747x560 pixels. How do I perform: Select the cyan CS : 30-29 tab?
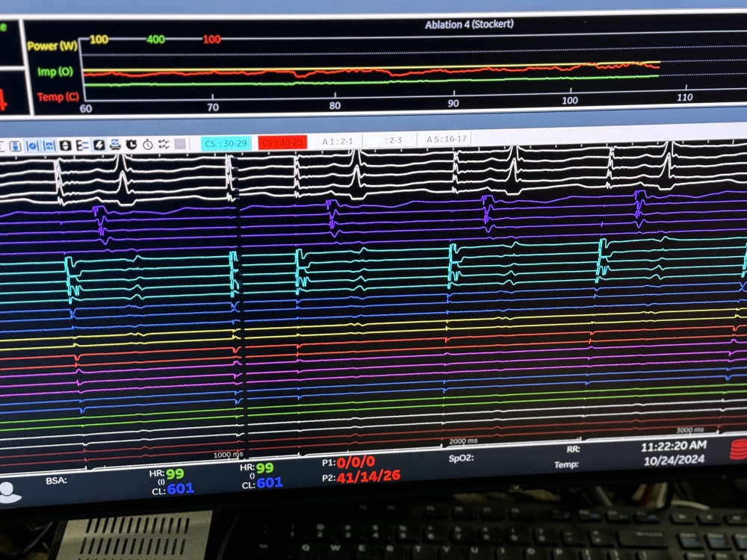(226, 143)
